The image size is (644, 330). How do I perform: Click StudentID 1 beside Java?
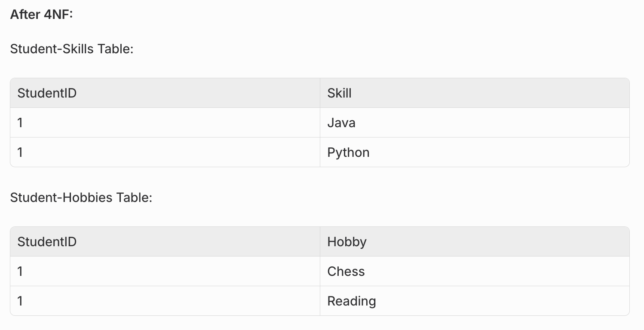20,123
